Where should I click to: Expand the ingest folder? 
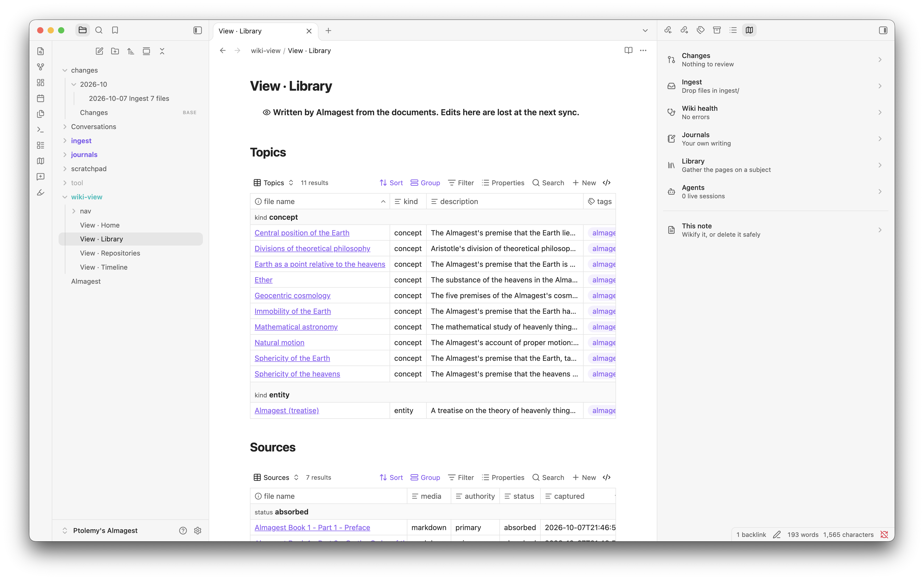tap(65, 141)
